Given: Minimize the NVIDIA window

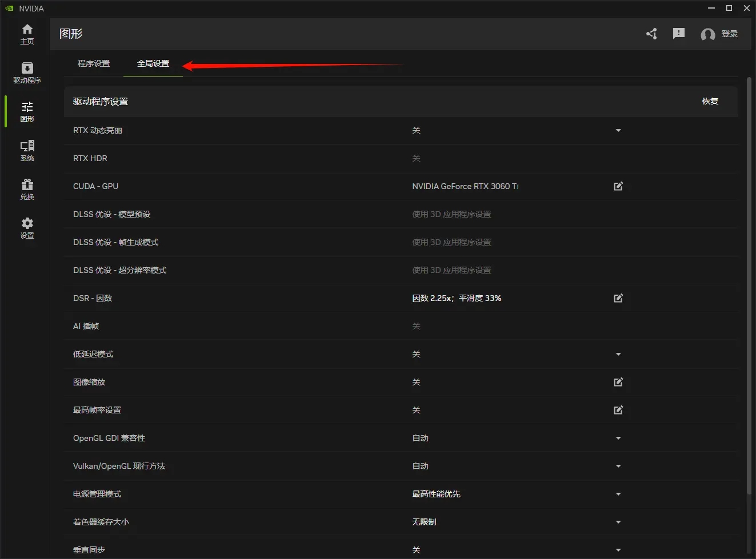Looking at the screenshot, I should click(x=711, y=8).
